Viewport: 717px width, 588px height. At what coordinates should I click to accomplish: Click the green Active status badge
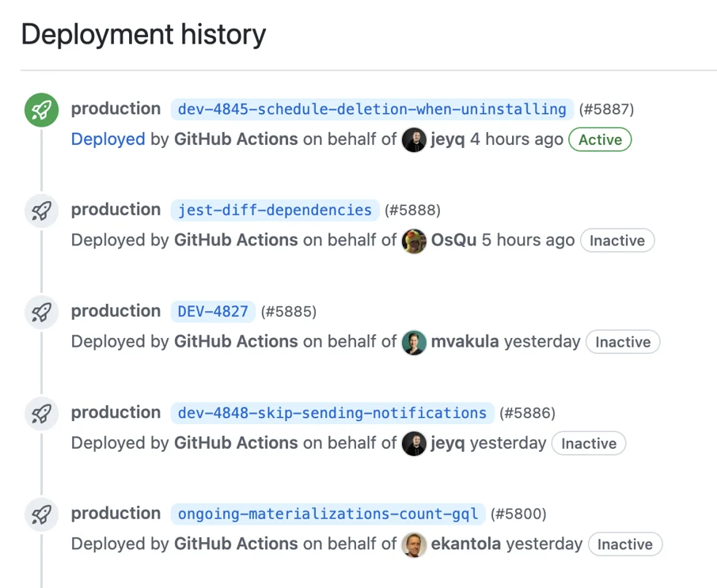coord(600,140)
